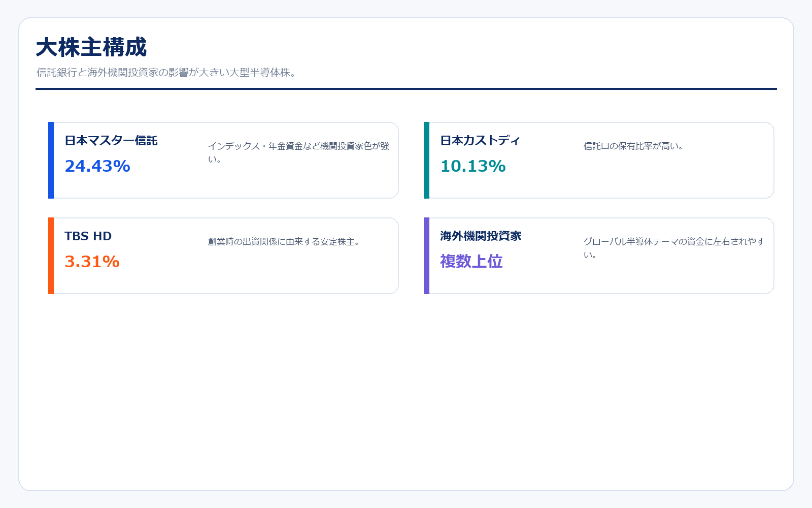The height and width of the screenshot is (508, 812).
Task: Click the TBS HD card title
Action: tap(88, 236)
